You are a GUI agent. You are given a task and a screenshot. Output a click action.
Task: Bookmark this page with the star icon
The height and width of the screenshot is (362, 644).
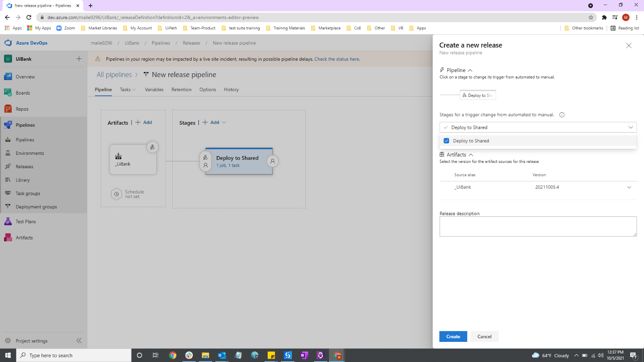591,17
